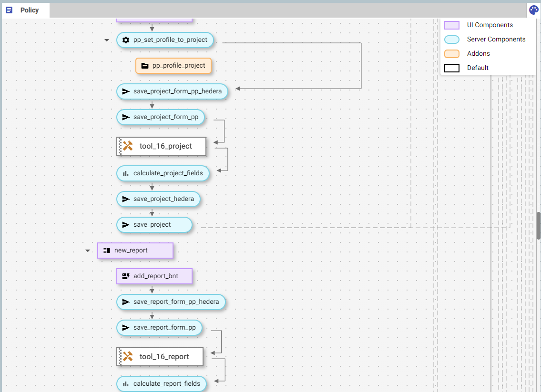Click the gear icon on pp_set_profile_to_project
Screen dimensions: 541x392
(126, 40)
